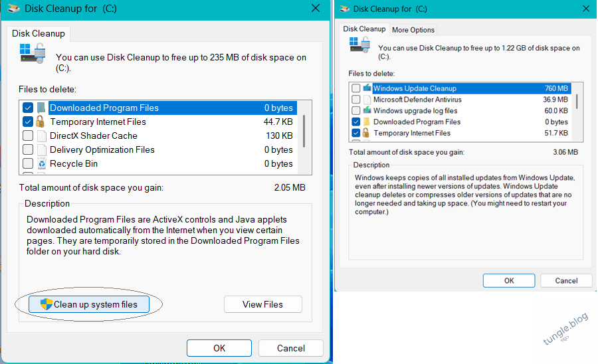
Task: Click Disk Cleanup title bar icon, right window
Action: 345,9
